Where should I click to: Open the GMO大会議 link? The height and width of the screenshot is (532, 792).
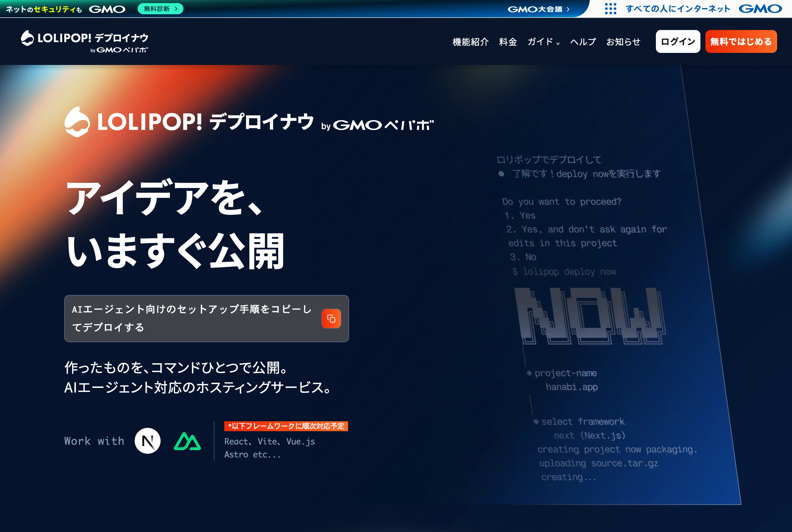point(539,9)
